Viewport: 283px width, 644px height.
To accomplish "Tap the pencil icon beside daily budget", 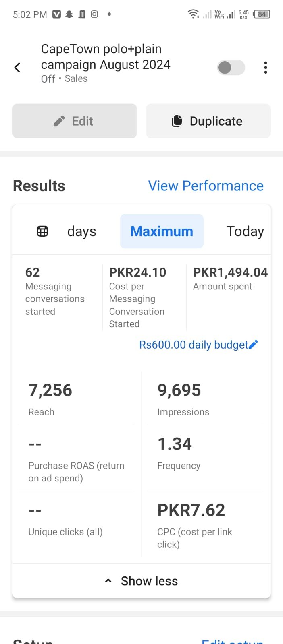I will pyautogui.click(x=254, y=345).
